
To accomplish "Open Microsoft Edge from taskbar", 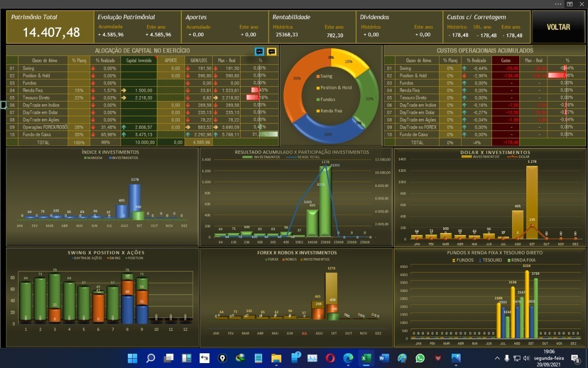I will click(x=348, y=358).
